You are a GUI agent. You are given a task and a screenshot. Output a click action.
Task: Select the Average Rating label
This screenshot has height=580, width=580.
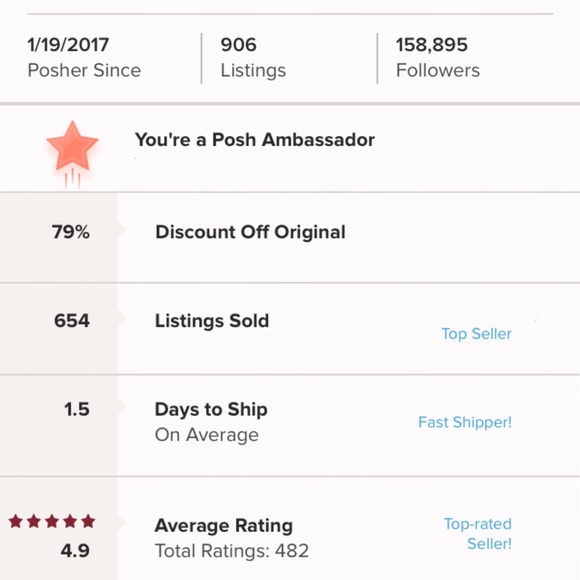tap(224, 526)
